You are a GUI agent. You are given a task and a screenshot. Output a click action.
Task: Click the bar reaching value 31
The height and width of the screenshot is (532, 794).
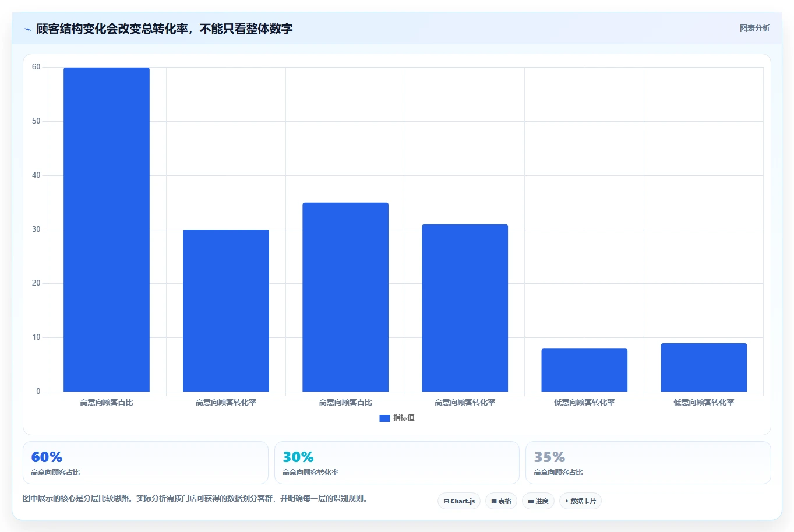[465, 308]
